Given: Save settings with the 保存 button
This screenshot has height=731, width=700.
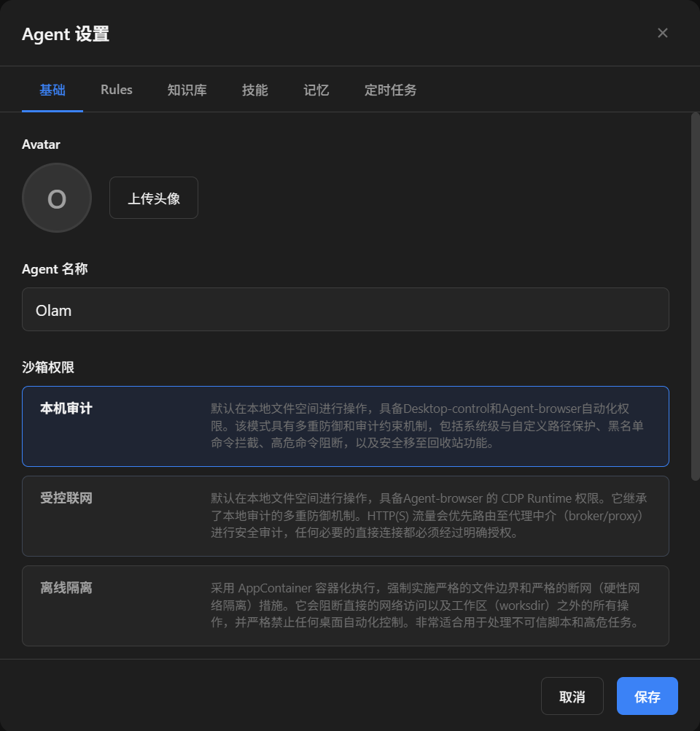Looking at the screenshot, I should 647,696.
